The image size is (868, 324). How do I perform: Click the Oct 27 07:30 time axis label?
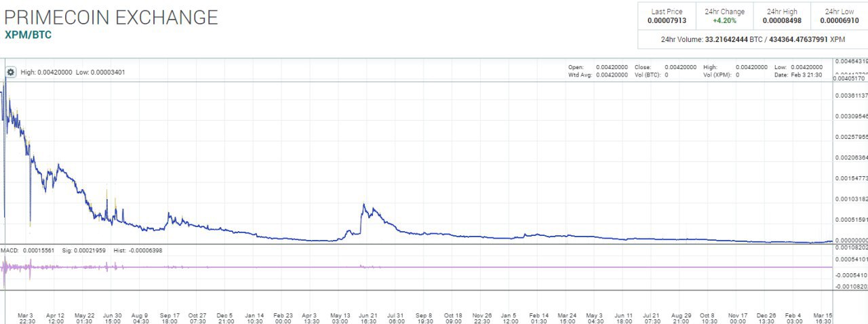click(x=197, y=319)
